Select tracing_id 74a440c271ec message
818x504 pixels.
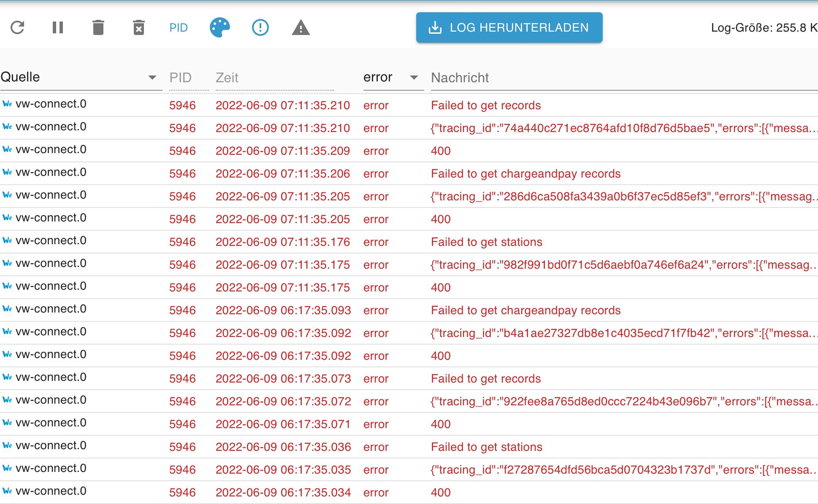click(x=624, y=128)
